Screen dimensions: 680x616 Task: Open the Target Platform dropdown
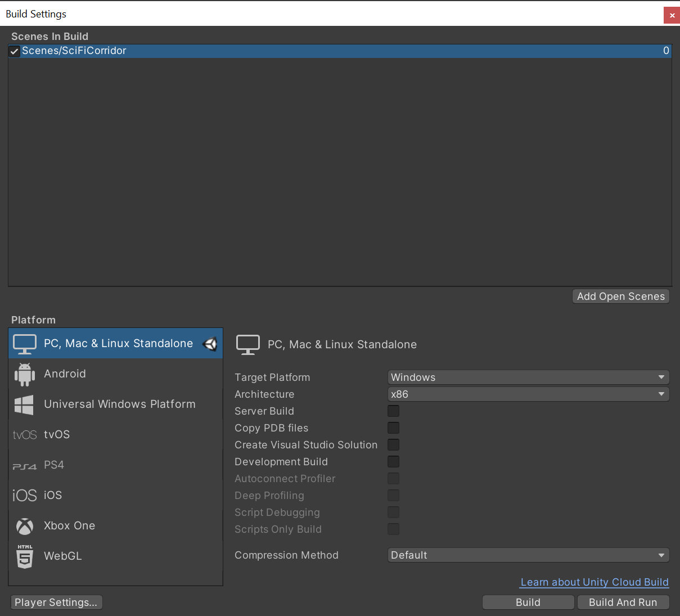(529, 377)
